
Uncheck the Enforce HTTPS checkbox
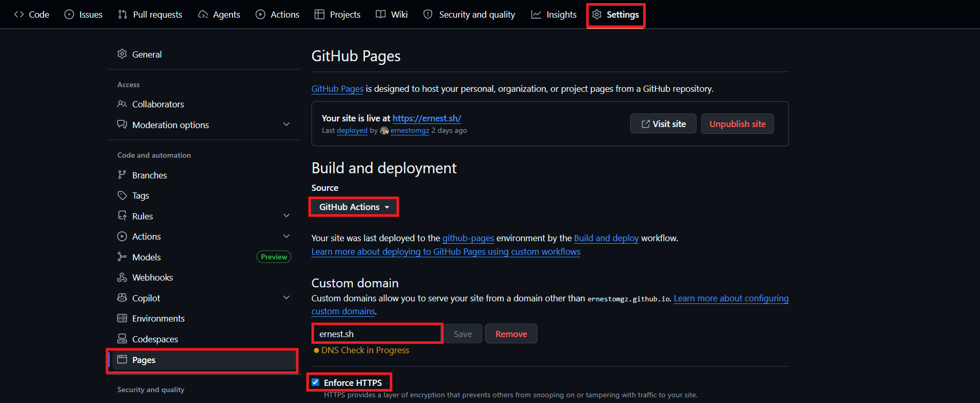(x=315, y=382)
